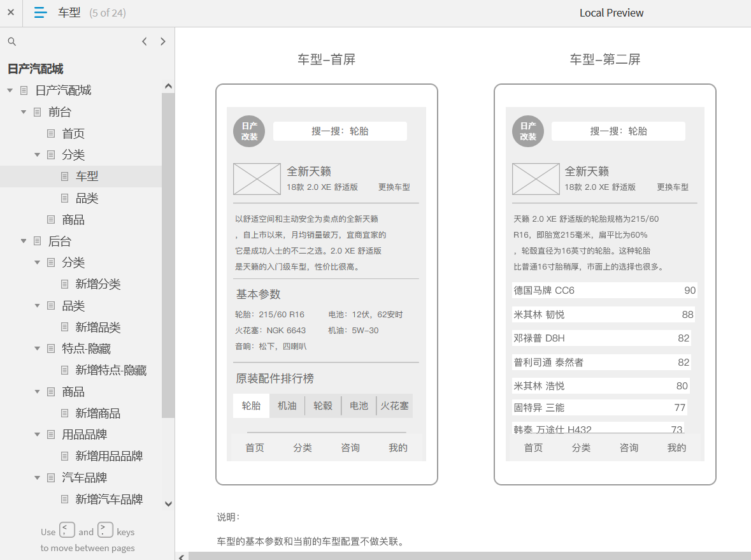The height and width of the screenshot is (560, 751).
Task: Click the 日产改装 logo in 首屏 mockup
Action: pos(249,131)
